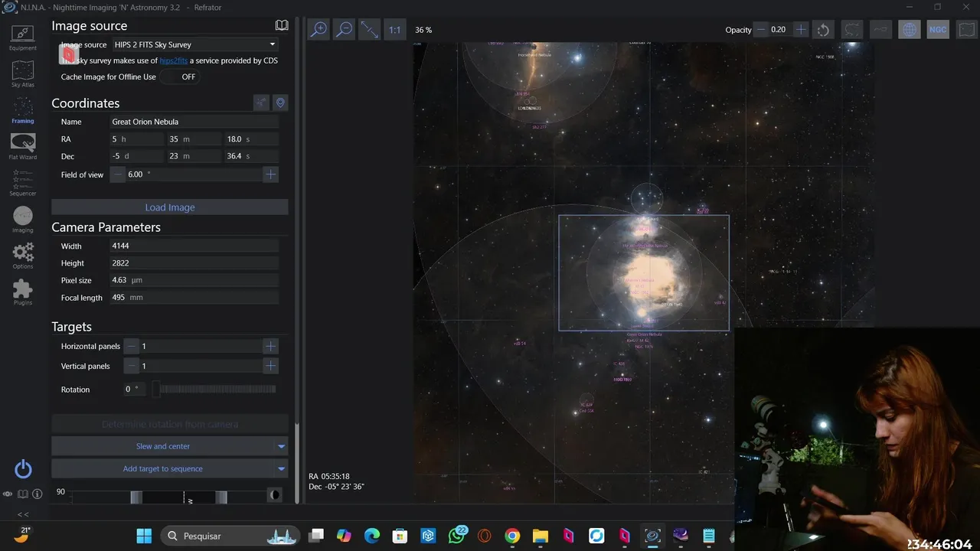Click the location pin icon next to Coordinates
This screenshot has width=980, height=551.
pyautogui.click(x=280, y=103)
